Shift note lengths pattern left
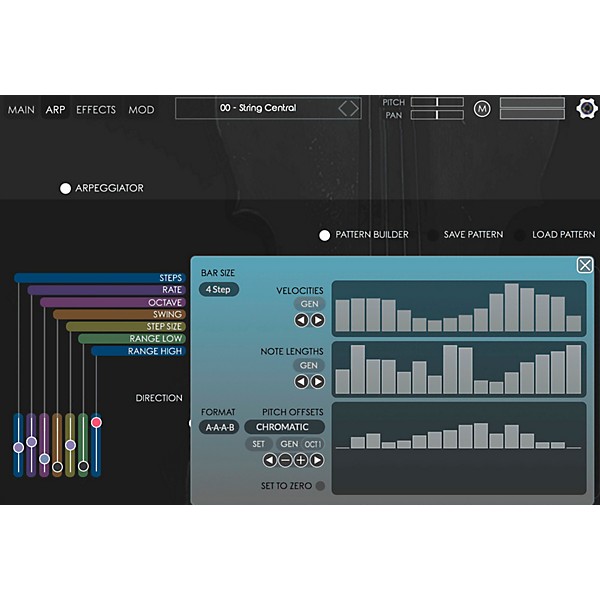The image size is (600, 600). [301, 382]
